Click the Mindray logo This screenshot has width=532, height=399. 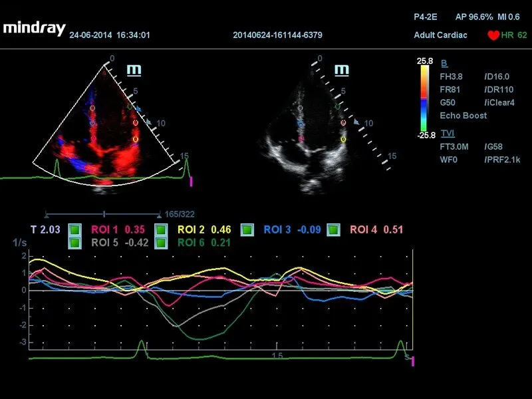[x=34, y=28]
